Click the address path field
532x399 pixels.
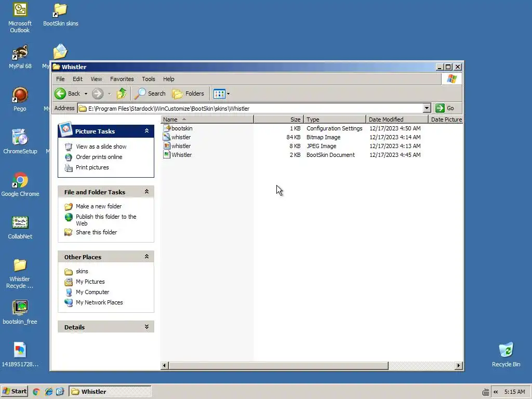tap(250, 109)
